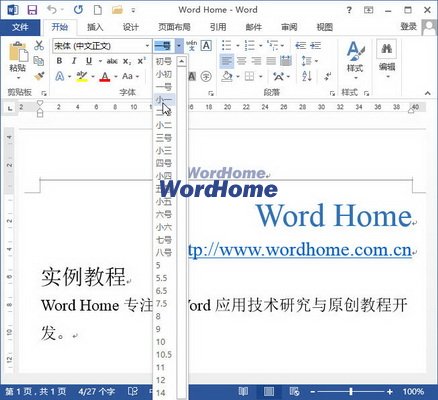Right align the paragraph
The height and width of the screenshot is (400, 438).
pos(256,61)
